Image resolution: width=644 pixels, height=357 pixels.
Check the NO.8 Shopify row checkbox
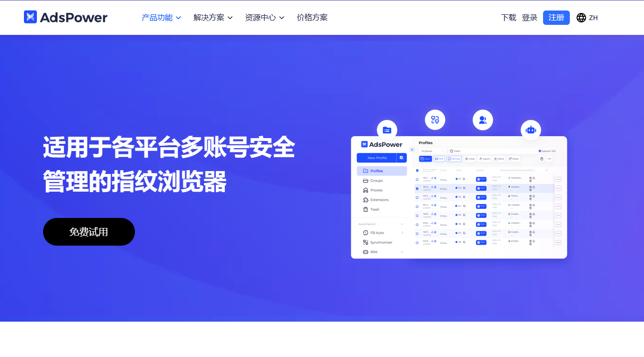click(417, 242)
